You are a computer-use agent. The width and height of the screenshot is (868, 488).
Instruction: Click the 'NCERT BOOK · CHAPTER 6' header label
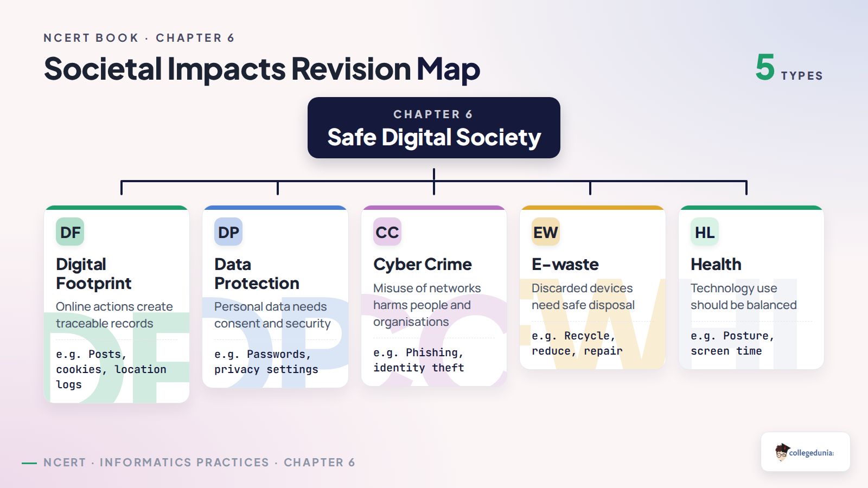point(139,38)
